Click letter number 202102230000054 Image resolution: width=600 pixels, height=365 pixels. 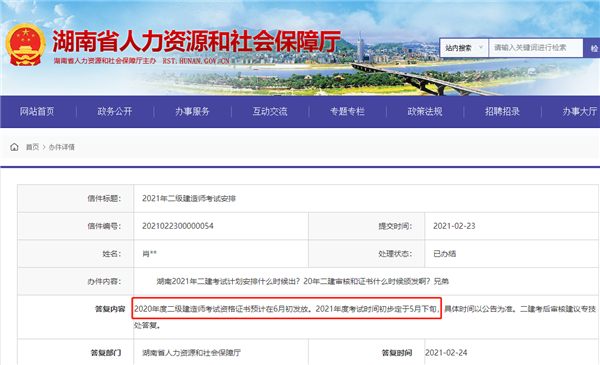click(178, 226)
